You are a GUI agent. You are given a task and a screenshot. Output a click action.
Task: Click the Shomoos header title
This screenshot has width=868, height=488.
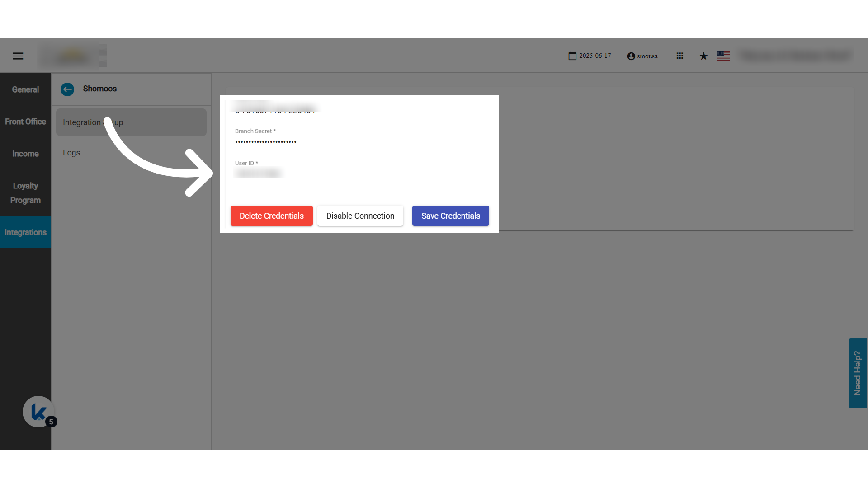pyautogui.click(x=100, y=89)
